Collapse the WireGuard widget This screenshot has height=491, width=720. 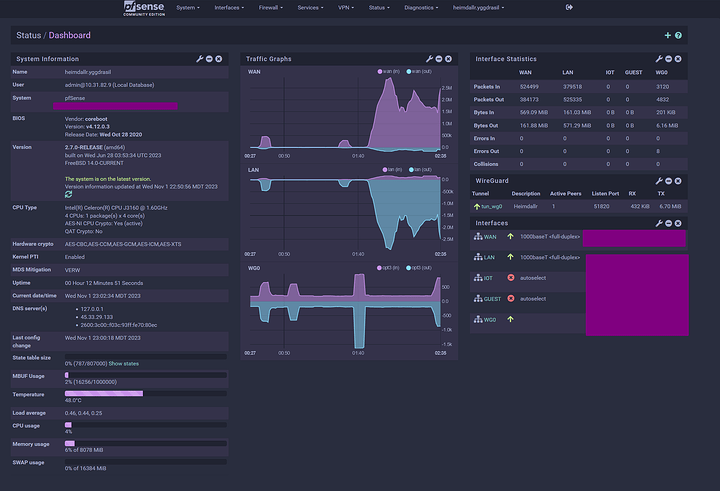coord(669,181)
